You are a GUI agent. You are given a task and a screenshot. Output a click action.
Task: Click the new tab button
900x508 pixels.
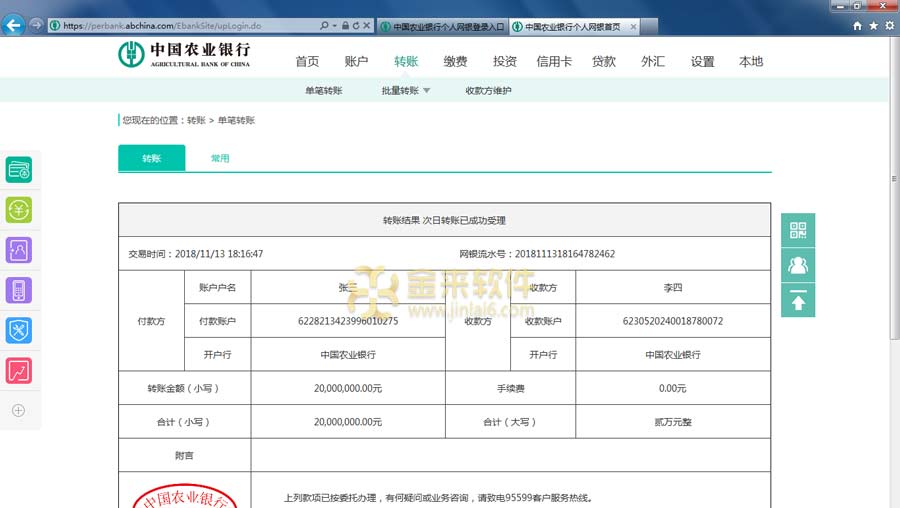(x=649, y=26)
